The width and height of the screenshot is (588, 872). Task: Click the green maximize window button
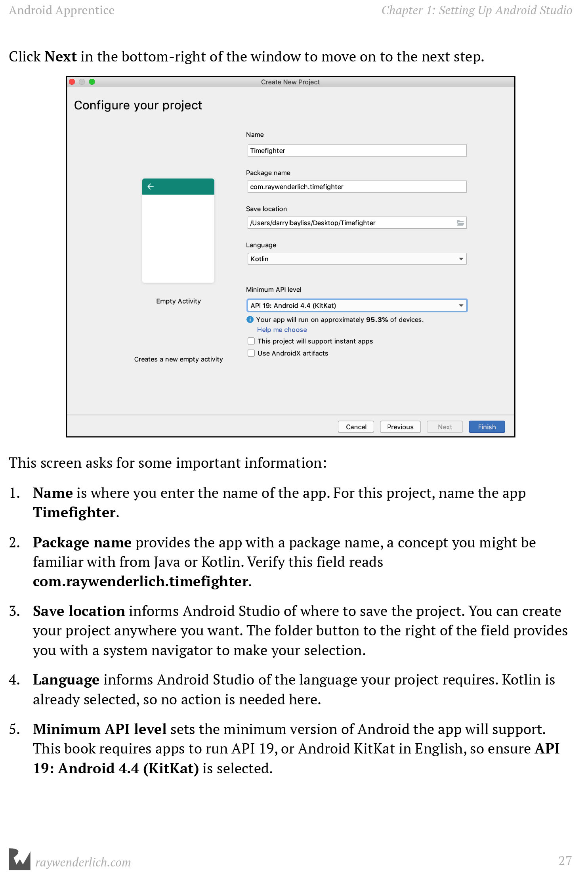tap(92, 82)
